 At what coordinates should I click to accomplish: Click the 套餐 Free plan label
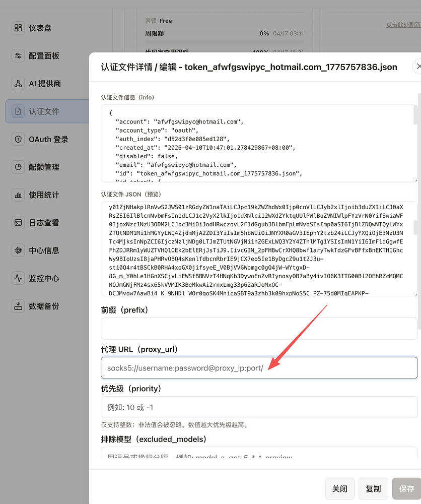point(159,21)
